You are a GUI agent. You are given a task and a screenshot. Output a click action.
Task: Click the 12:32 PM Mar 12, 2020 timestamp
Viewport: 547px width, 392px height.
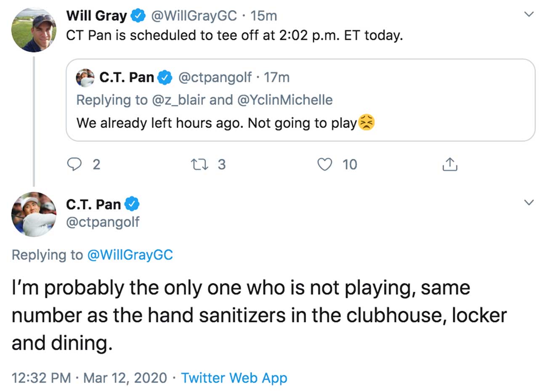click(89, 378)
